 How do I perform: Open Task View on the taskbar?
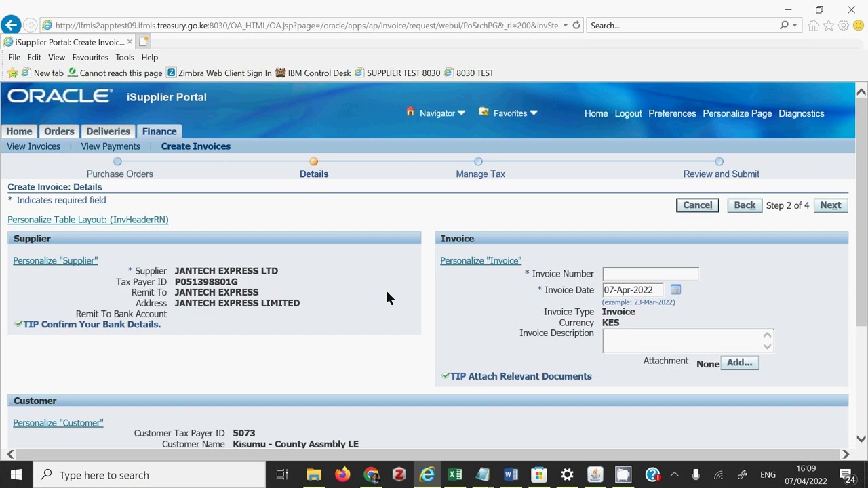click(282, 475)
